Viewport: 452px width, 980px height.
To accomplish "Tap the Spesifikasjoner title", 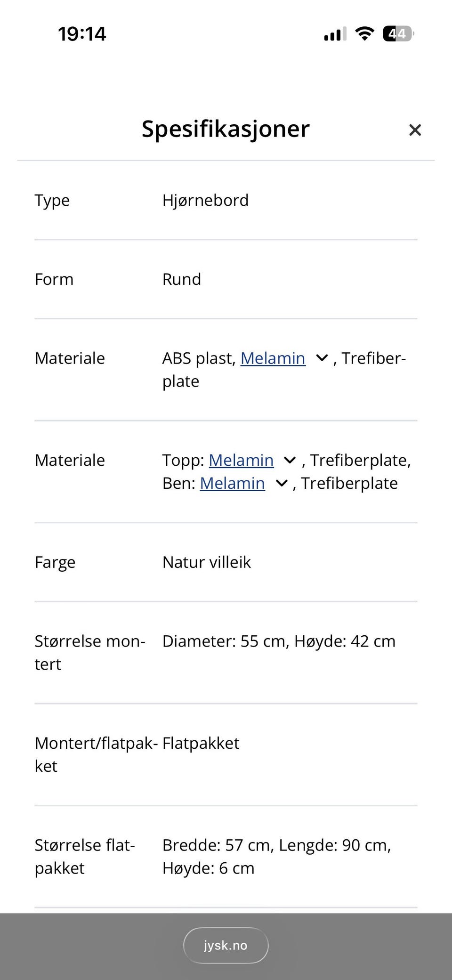I will pos(225,129).
